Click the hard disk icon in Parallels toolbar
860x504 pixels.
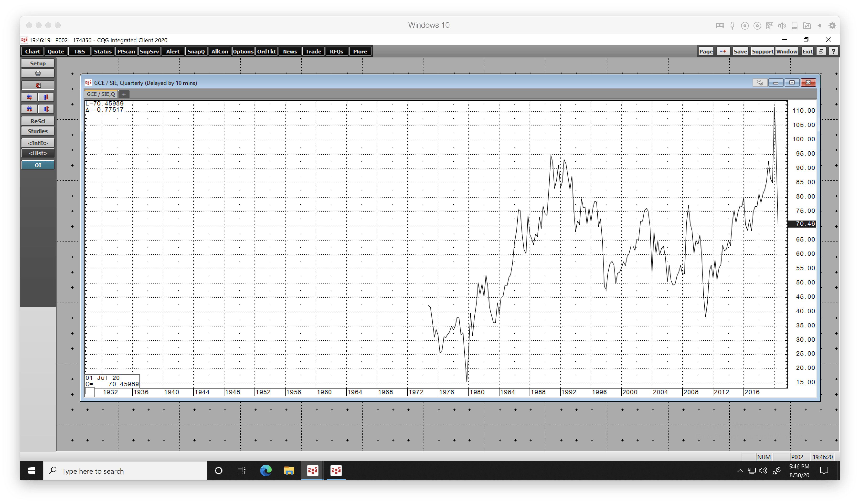click(795, 26)
